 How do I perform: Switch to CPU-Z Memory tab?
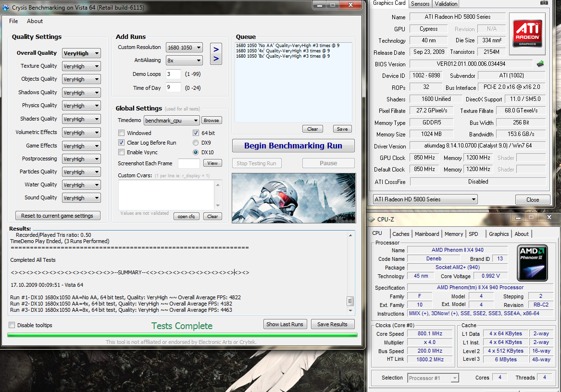tap(454, 234)
